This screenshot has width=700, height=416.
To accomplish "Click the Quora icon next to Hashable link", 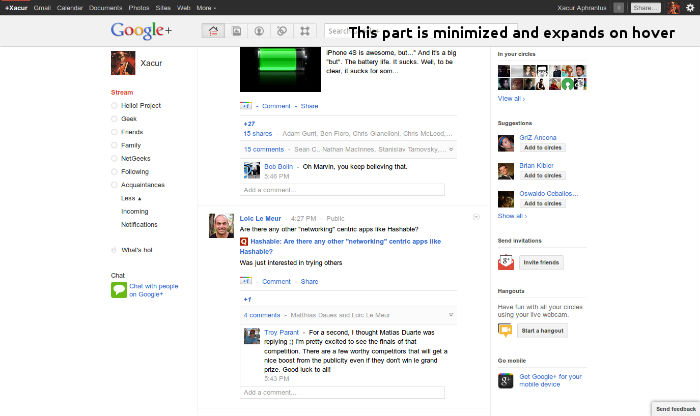I will [244, 241].
